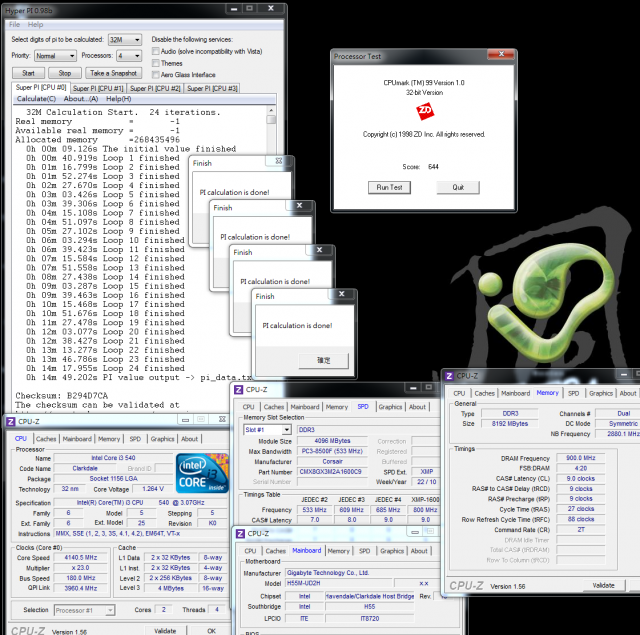Open CPU tab in CPU-Z SPD window
640x635 pixels.
click(x=248, y=407)
